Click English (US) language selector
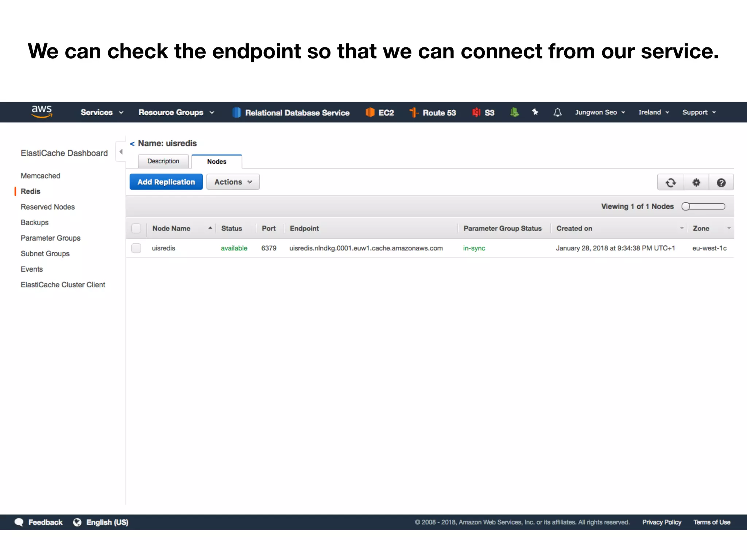Screen dimensions: 747x560 pos(107,522)
